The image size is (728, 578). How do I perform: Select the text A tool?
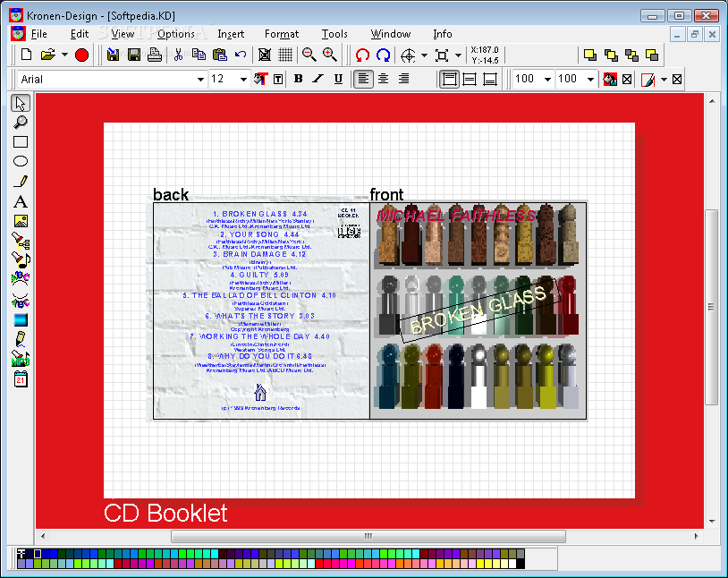click(21, 201)
